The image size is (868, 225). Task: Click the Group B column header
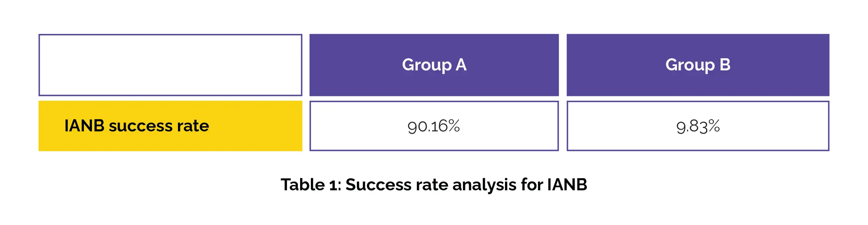(697, 65)
